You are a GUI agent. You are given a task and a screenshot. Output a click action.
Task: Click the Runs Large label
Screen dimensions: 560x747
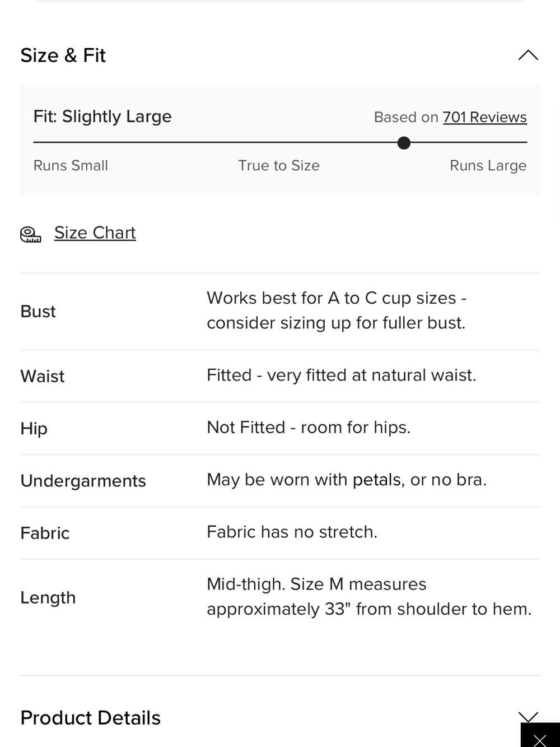tap(488, 166)
